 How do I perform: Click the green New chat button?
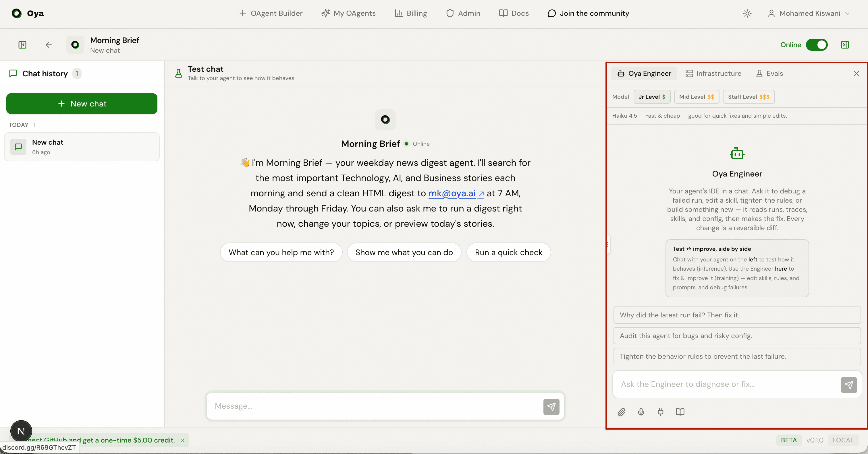pos(82,104)
